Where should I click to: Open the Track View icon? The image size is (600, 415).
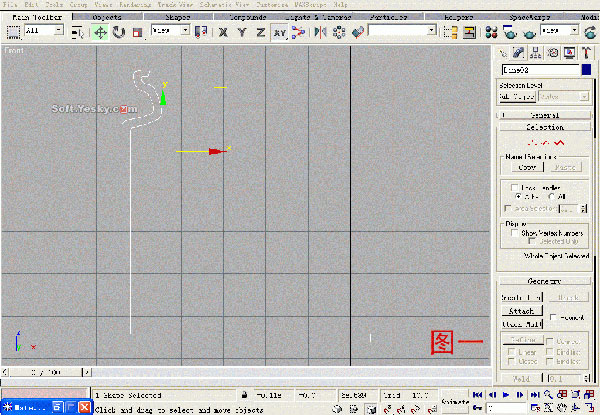click(x=450, y=33)
